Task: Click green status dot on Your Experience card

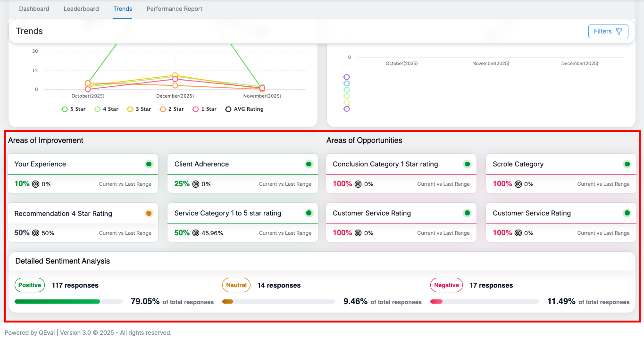Action: pyautogui.click(x=149, y=164)
